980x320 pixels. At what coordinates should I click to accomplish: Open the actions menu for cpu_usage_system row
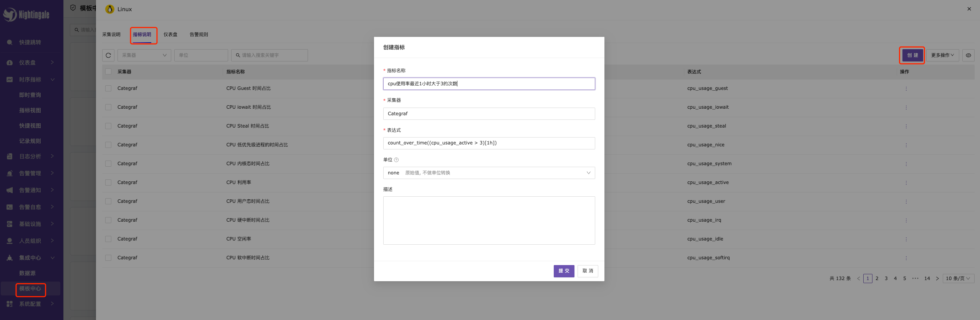point(906,164)
